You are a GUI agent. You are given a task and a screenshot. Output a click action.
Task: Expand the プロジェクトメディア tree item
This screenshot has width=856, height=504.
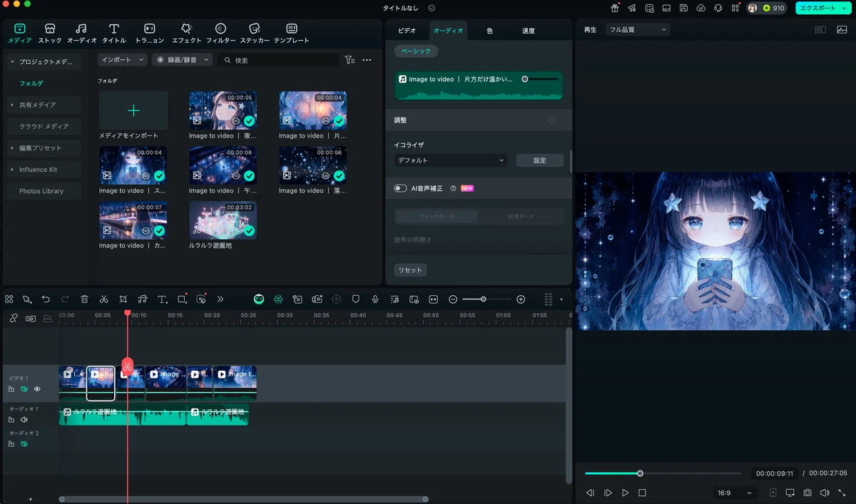click(x=12, y=62)
